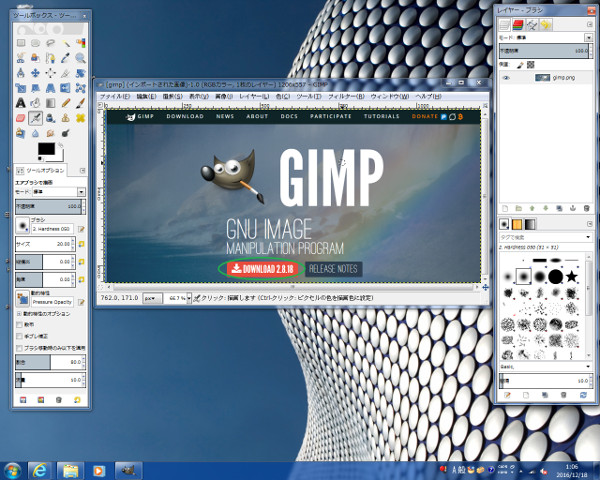Select the Smudge tool
The height and width of the screenshot is (480, 600).
[x=51, y=133]
